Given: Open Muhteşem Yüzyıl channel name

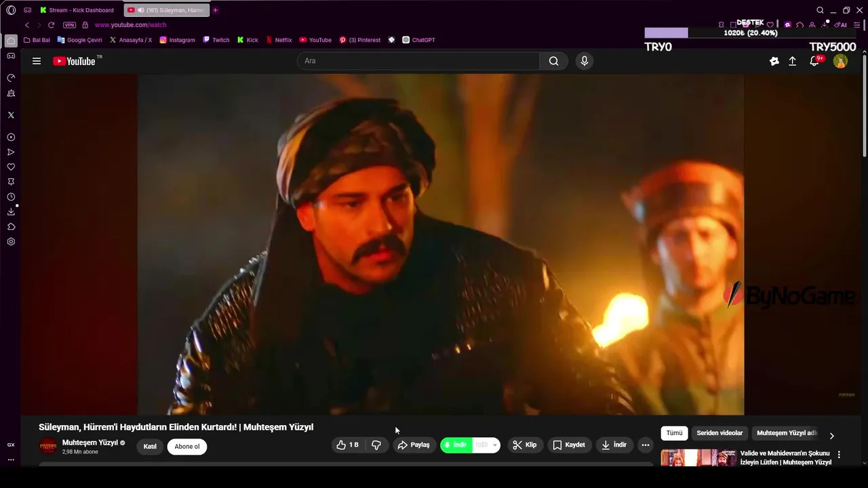Looking at the screenshot, I should coord(90,443).
